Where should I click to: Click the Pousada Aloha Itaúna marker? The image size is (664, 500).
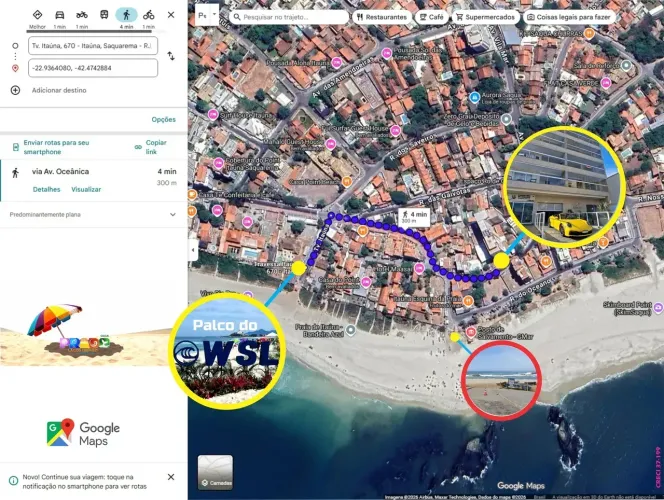pos(336,63)
